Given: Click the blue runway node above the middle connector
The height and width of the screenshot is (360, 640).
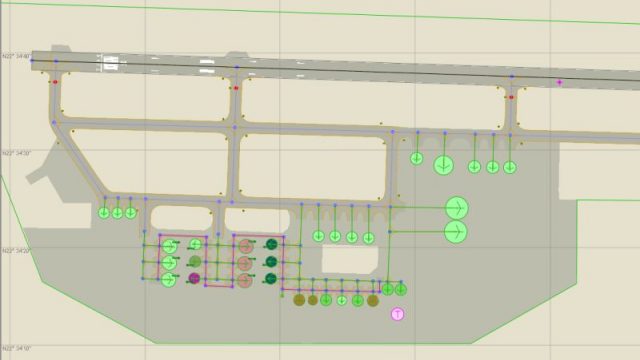Looking at the screenshot, I should point(237,67).
